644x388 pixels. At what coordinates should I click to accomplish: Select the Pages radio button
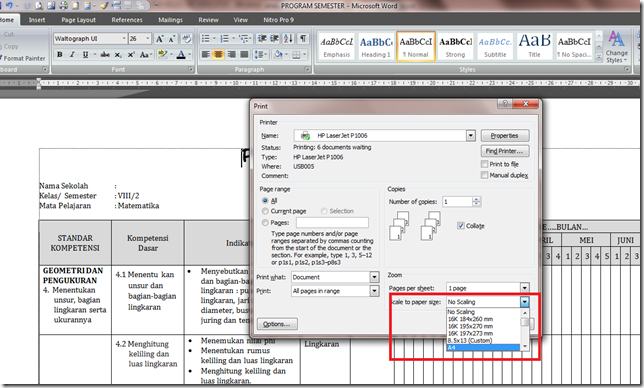click(x=265, y=223)
